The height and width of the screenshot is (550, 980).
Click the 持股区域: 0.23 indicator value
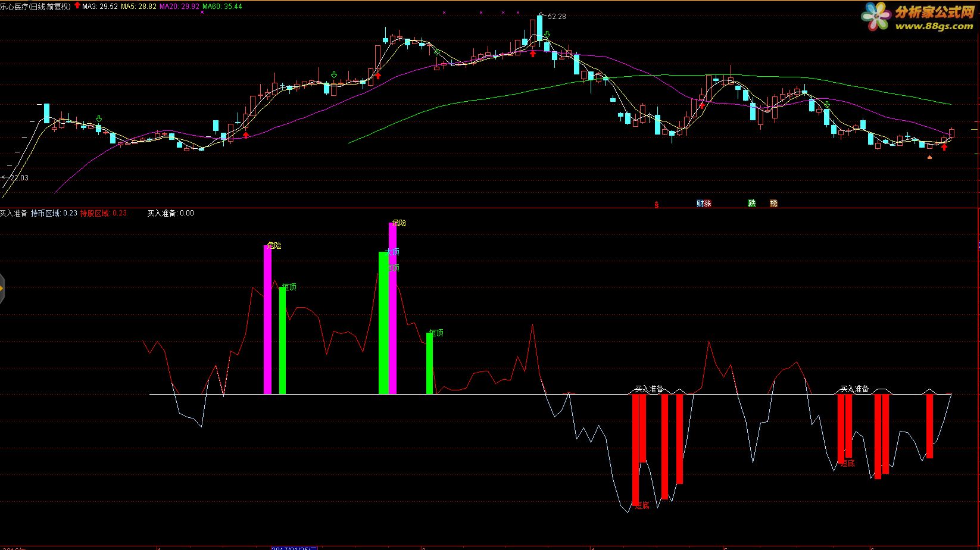pos(104,213)
